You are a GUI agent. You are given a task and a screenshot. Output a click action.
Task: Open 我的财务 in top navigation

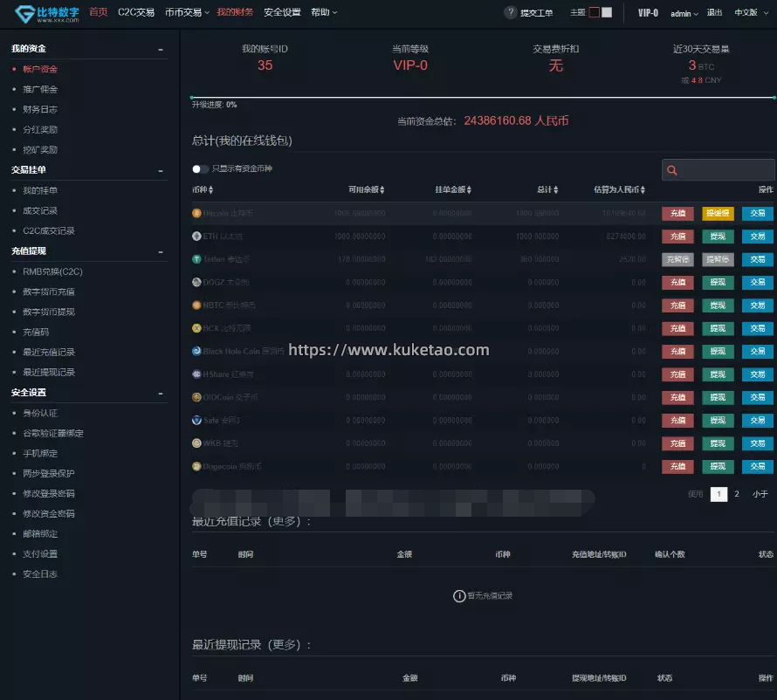(x=235, y=12)
